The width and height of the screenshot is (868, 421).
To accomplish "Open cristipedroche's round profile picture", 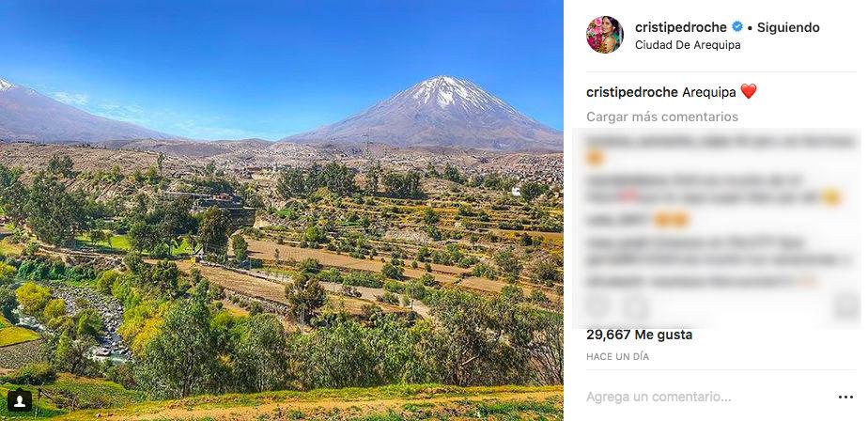I will click(x=605, y=35).
